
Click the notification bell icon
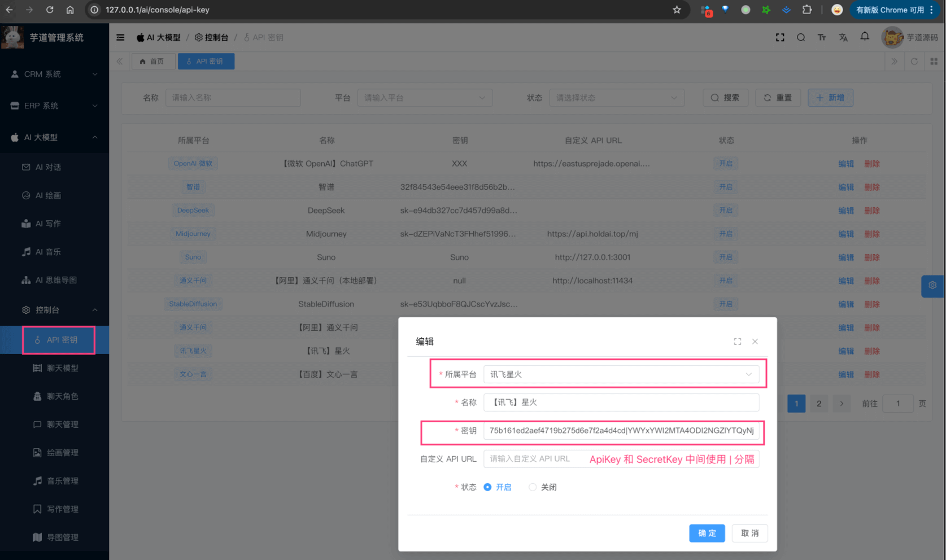coord(865,37)
